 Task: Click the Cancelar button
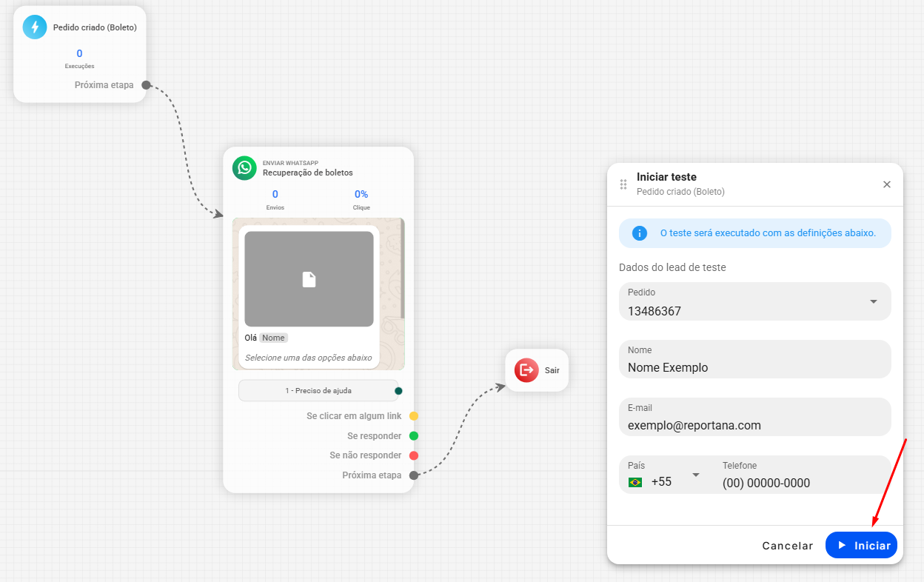(x=788, y=546)
